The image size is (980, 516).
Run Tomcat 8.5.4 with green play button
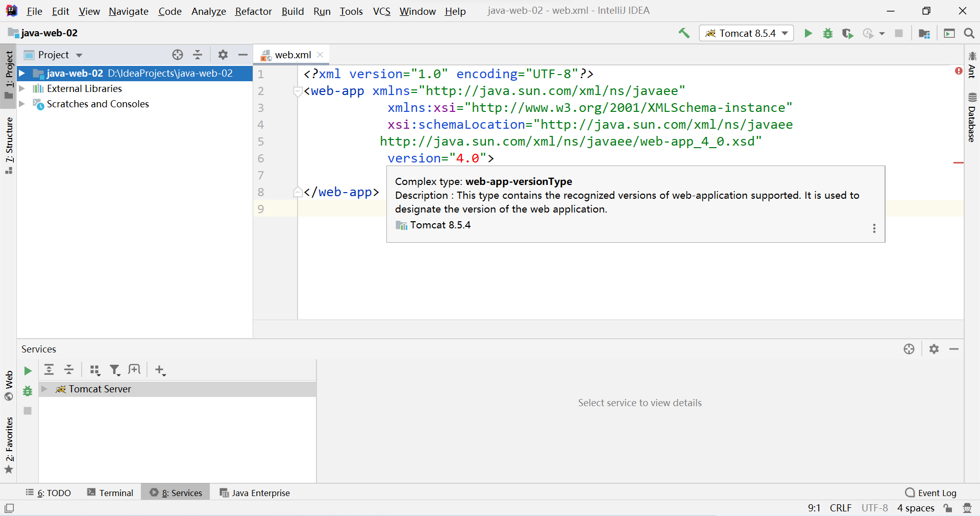point(808,33)
